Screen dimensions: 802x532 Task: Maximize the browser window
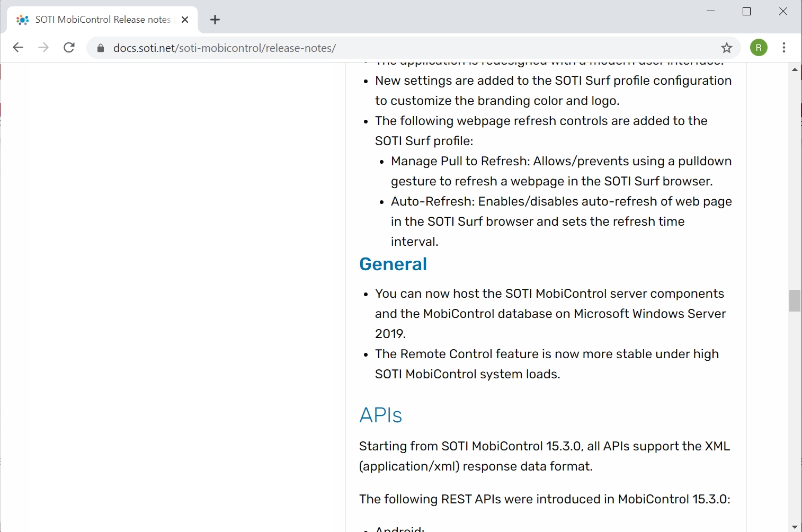pyautogui.click(x=746, y=12)
